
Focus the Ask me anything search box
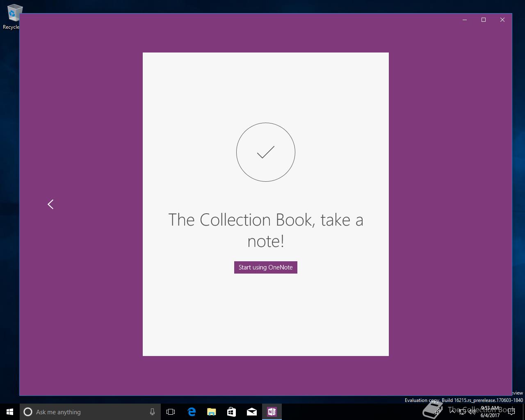(89, 412)
